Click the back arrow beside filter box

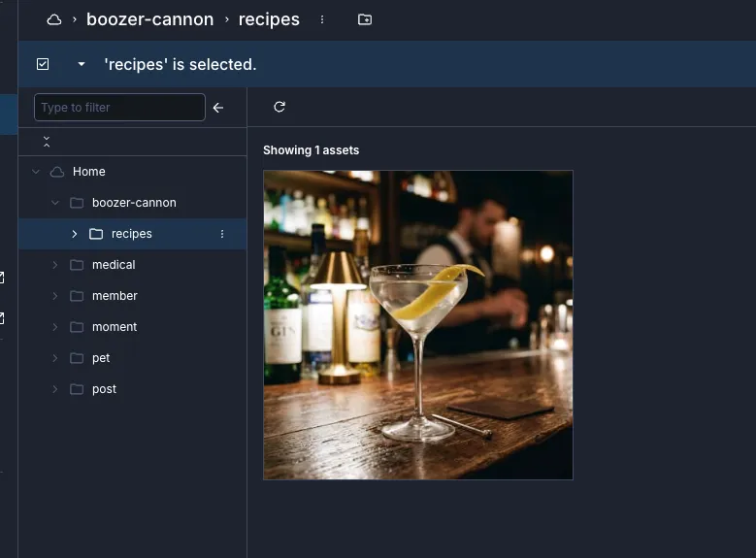pyautogui.click(x=218, y=108)
